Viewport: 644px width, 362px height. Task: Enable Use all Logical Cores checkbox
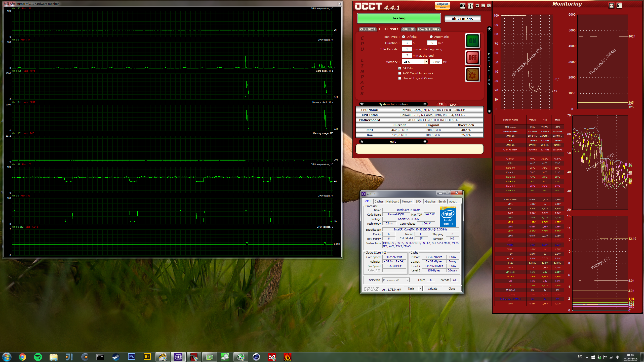click(x=399, y=78)
